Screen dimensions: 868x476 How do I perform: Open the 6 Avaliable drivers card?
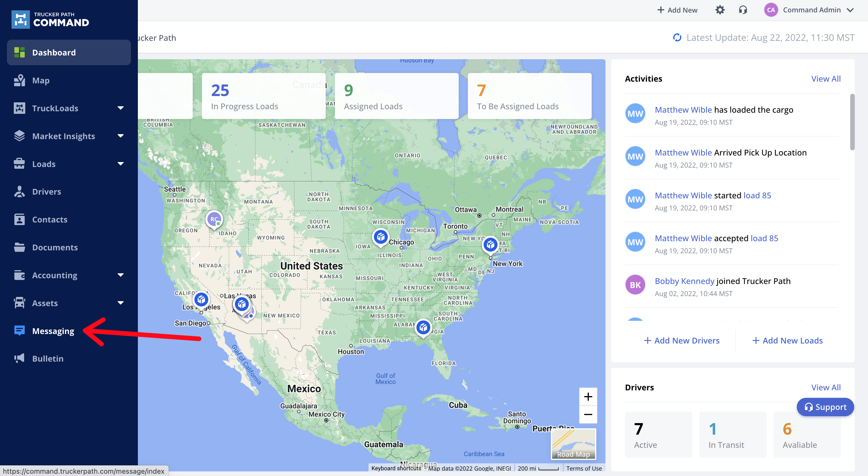(807, 435)
